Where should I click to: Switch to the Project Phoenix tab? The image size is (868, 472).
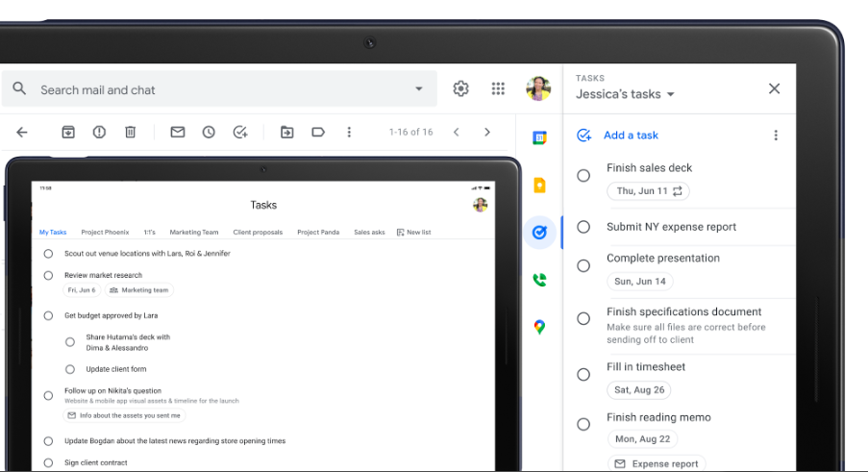click(x=105, y=233)
